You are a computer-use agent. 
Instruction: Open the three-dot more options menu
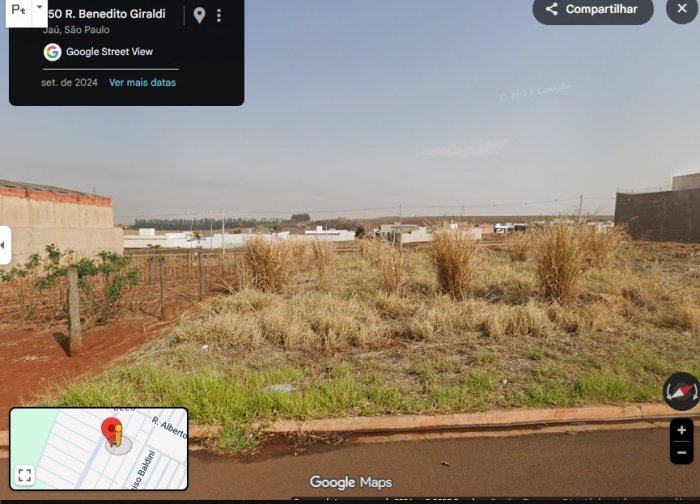point(219,15)
